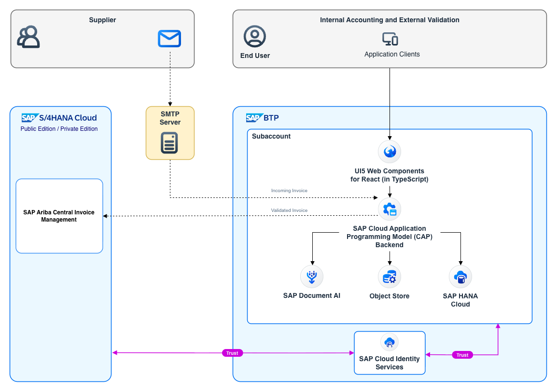
Task: Click the blue email envelope icon
Action: (x=169, y=39)
